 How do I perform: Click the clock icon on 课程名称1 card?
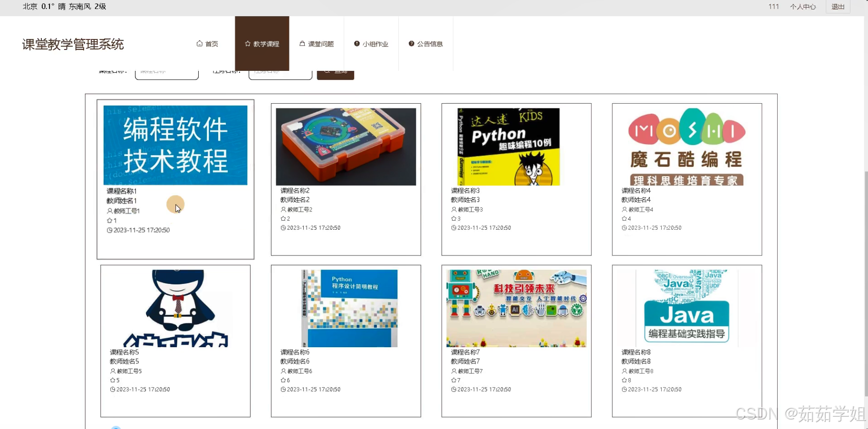[110, 230]
